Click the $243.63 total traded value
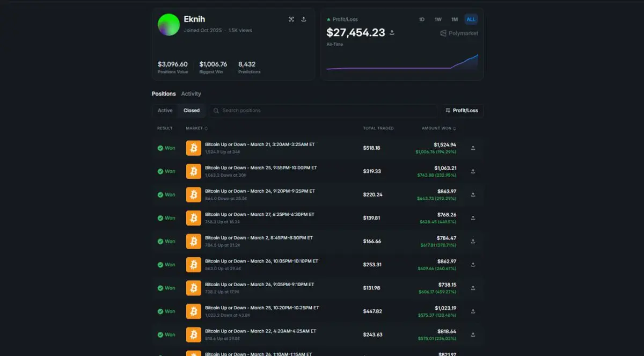644x356 pixels. click(x=372, y=335)
